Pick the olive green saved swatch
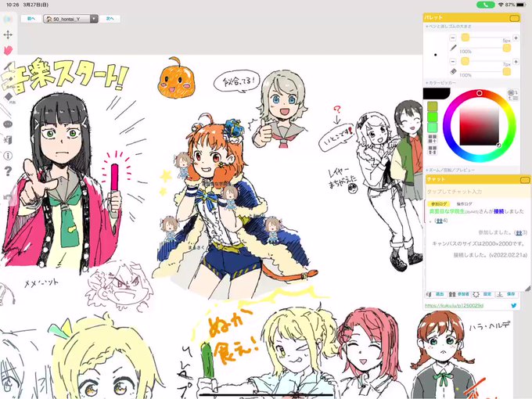The height and width of the screenshot is (399, 532). pyautogui.click(x=432, y=106)
